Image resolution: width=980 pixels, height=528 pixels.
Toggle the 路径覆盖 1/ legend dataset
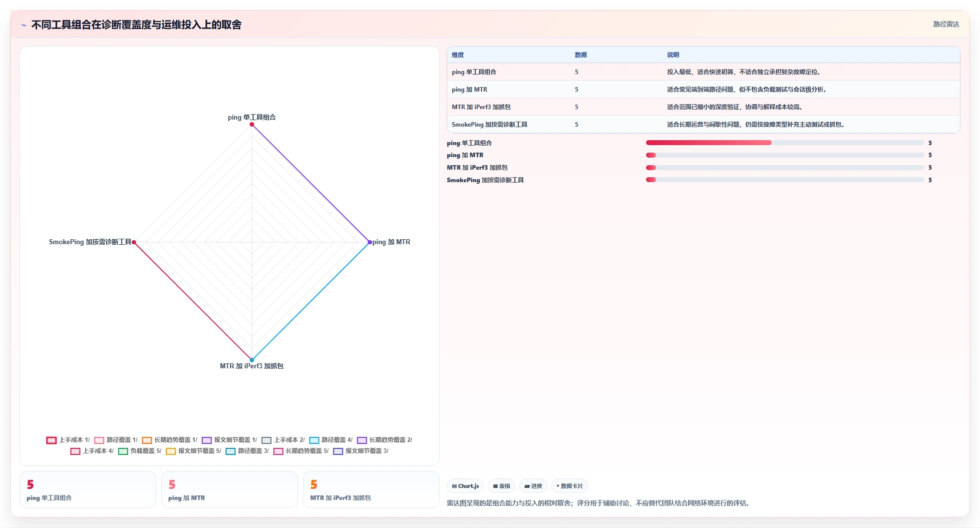coord(116,440)
